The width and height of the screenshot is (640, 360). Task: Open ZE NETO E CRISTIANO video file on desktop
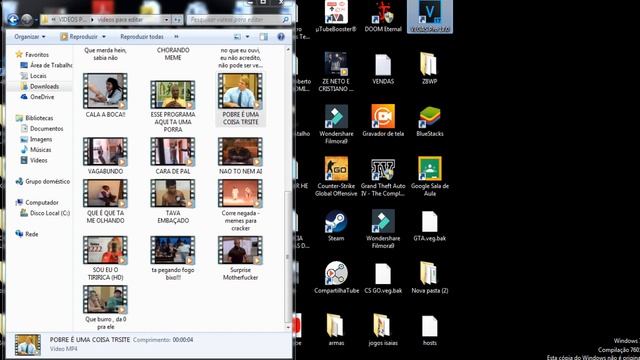pos(336,72)
